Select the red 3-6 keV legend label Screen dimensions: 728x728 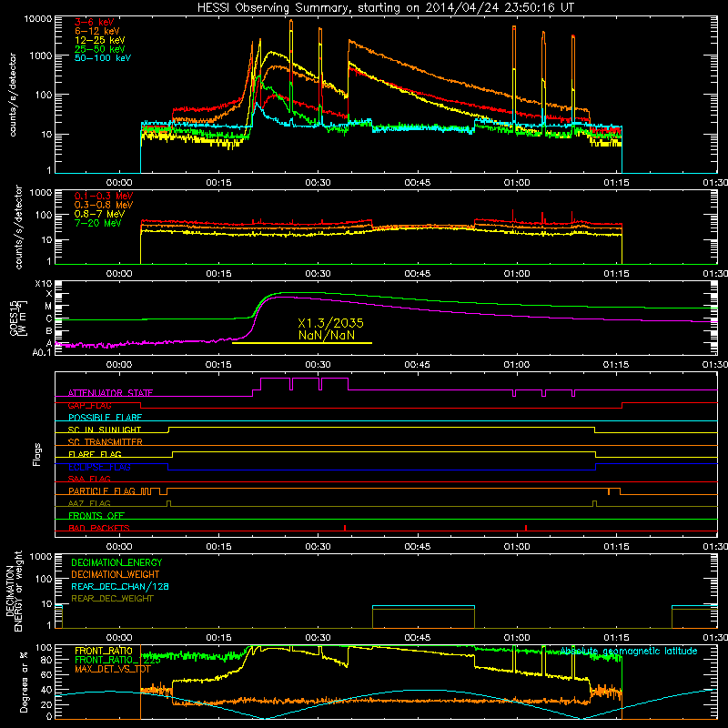[x=95, y=22]
